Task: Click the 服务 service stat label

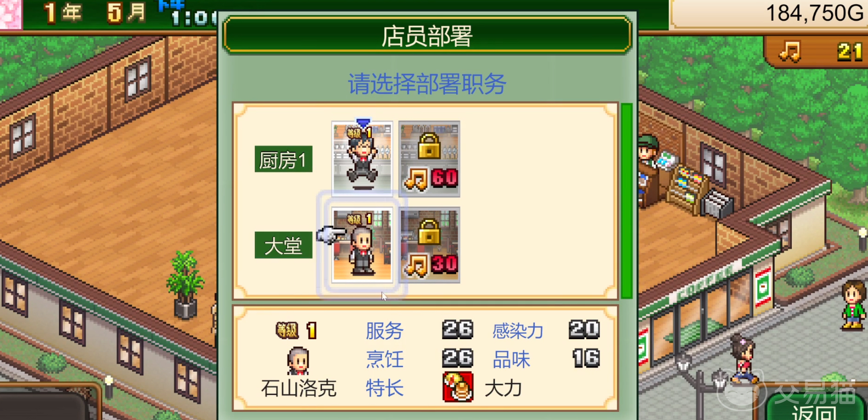Action: tap(384, 331)
